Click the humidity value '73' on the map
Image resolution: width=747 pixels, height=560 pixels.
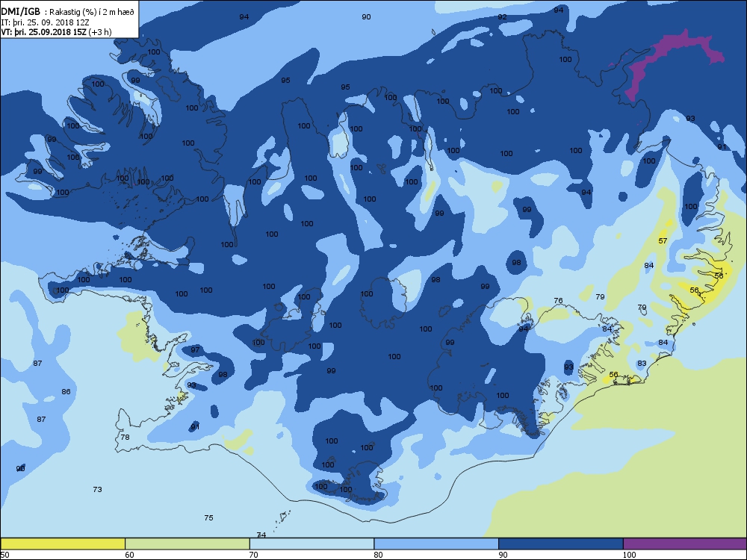[x=97, y=489]
